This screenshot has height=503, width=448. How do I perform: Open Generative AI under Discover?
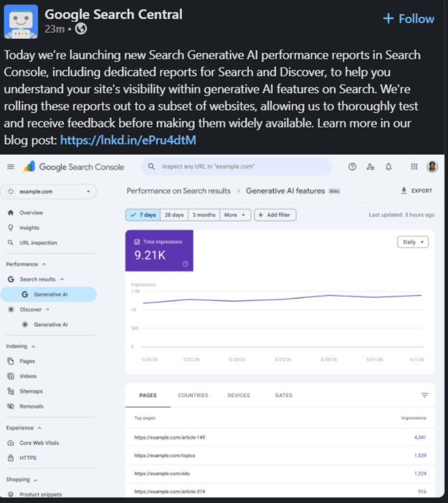[x=49, y=324]
